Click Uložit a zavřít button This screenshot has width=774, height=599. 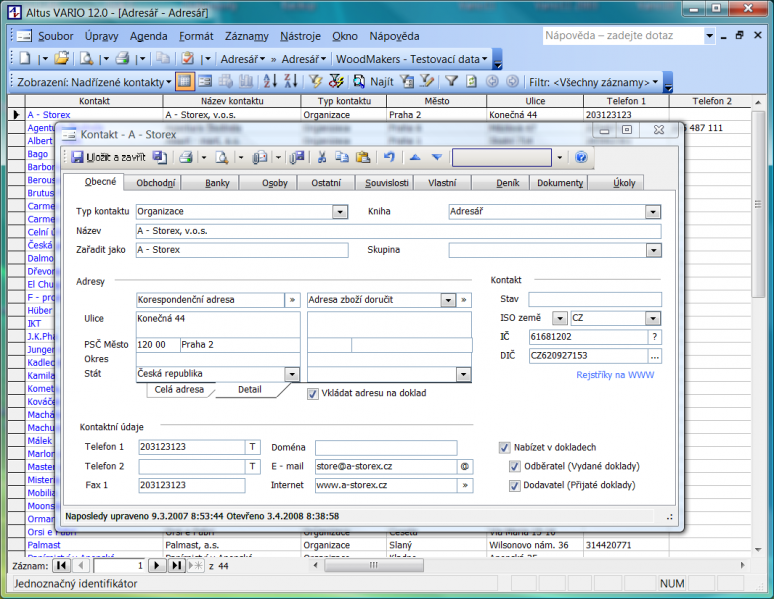click(109, 158)
